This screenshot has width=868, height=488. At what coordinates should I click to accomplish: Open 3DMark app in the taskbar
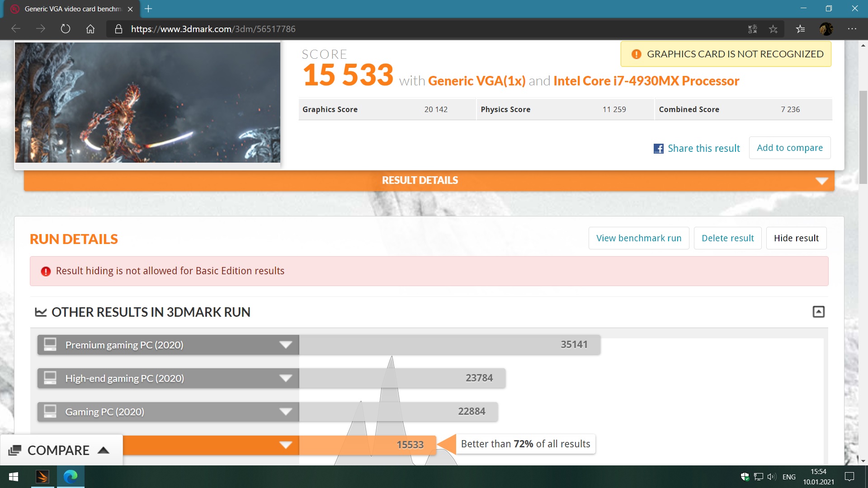click(42, 477)
